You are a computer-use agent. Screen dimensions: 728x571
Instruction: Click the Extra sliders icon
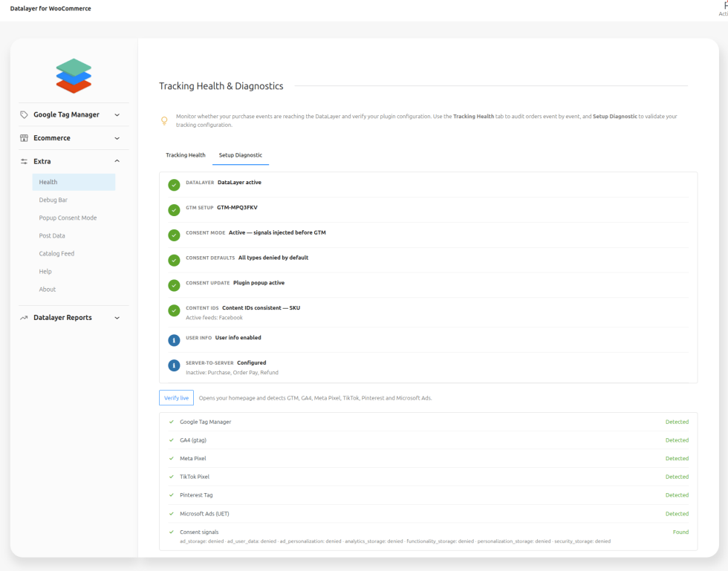[24, 162]
